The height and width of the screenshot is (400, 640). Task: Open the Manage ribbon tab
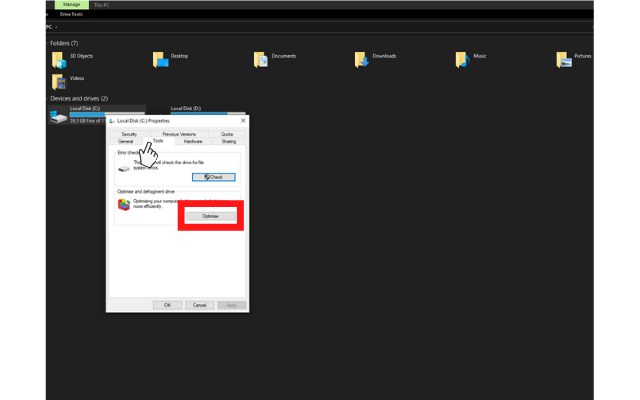pos(71,4)
